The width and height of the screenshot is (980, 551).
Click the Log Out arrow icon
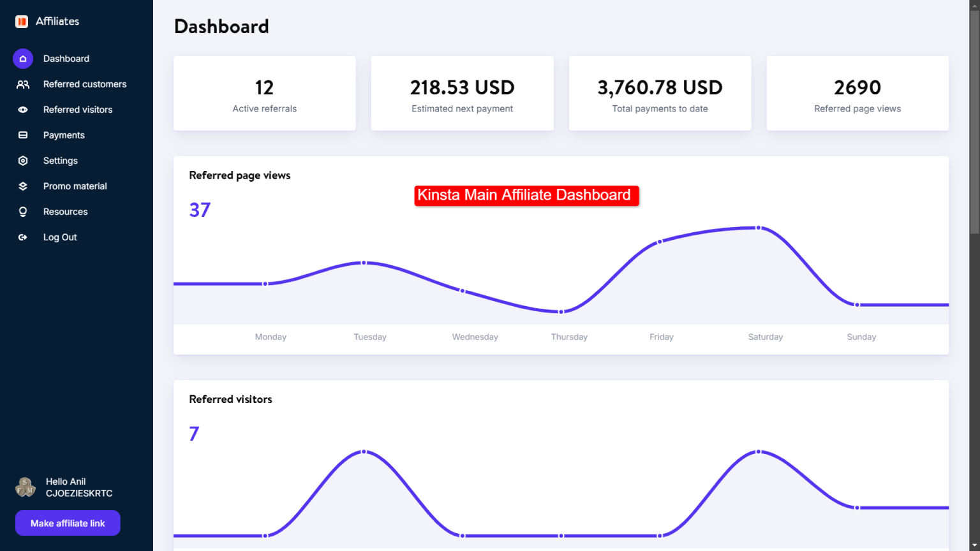pos(23,237)
